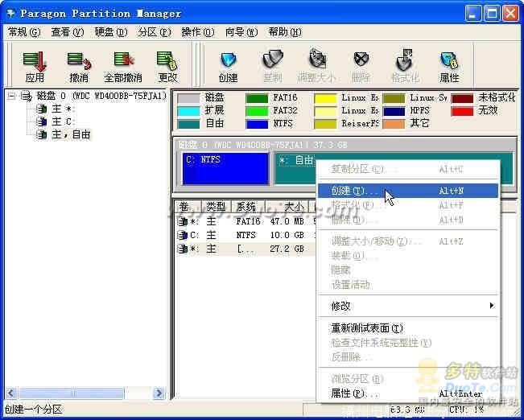Choose 重新测试表面(T) in the context menu

point(408,328)
